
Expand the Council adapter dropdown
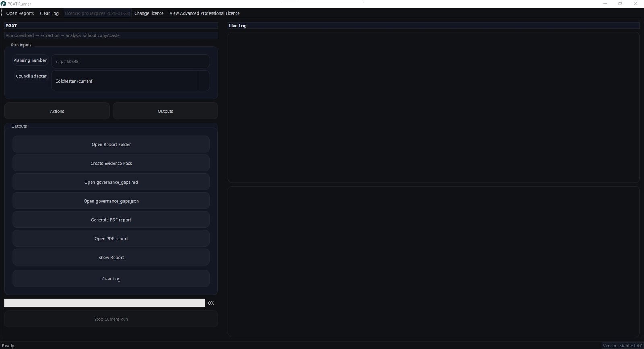[x=203, y=81]
